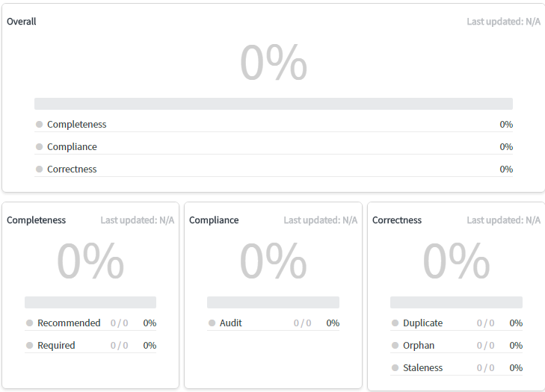Click the 0 / 0 count for Recommended
This screenshot has width=545, height=392.
(120, 323)
